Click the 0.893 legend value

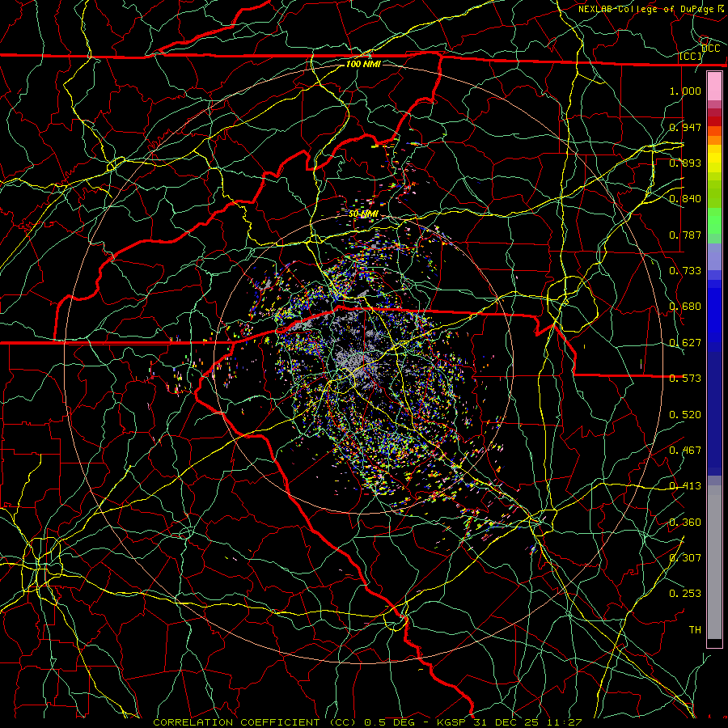click(685, 163)
